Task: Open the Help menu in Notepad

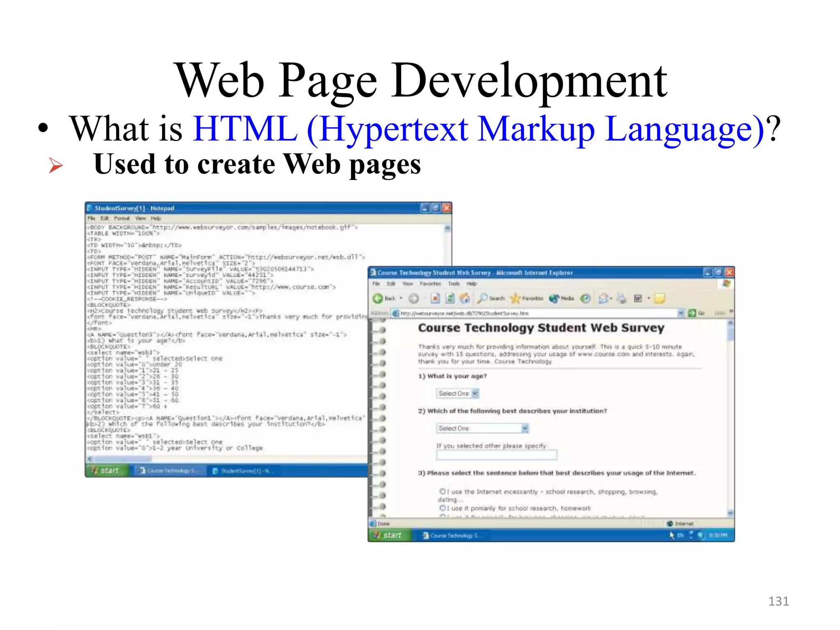Action: [x=155, y=218]
